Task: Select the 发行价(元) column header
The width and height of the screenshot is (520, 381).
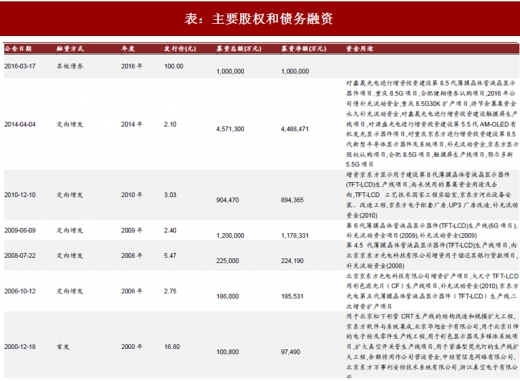Action: [x=180, y=49]
